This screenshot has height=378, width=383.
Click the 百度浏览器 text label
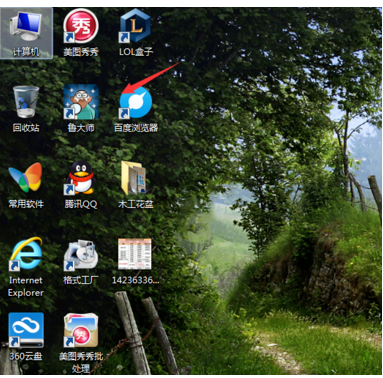(x=136, y=128)
